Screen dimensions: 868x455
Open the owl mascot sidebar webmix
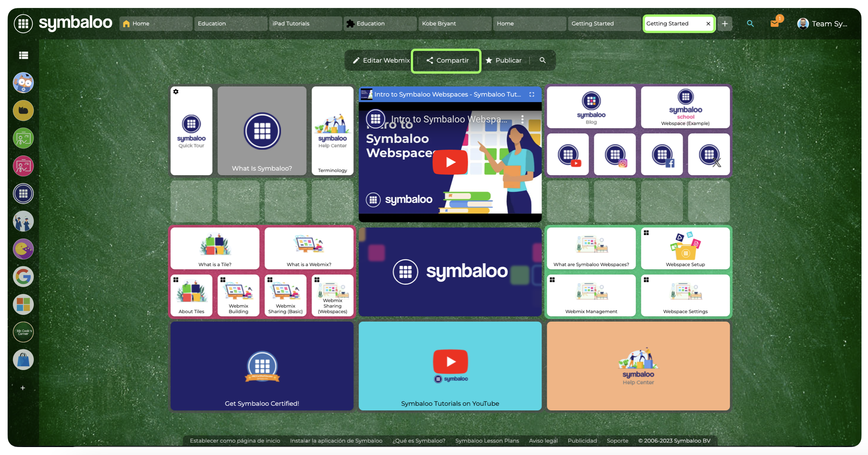coord(23,82)
